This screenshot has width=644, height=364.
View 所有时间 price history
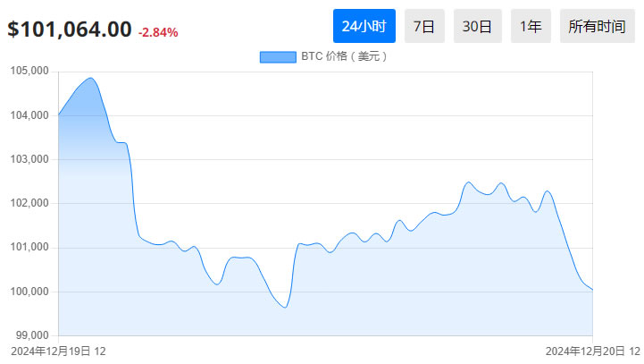598,26
